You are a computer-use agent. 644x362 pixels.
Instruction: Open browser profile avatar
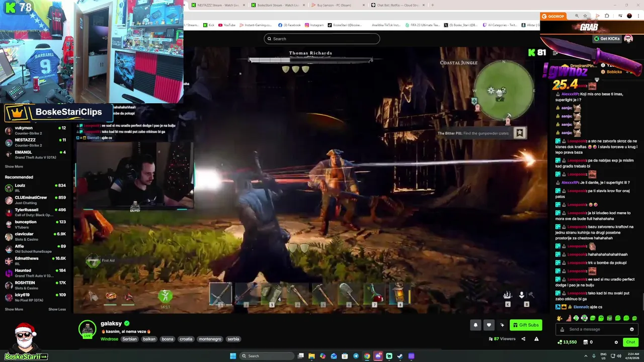[x=629, y=16]
